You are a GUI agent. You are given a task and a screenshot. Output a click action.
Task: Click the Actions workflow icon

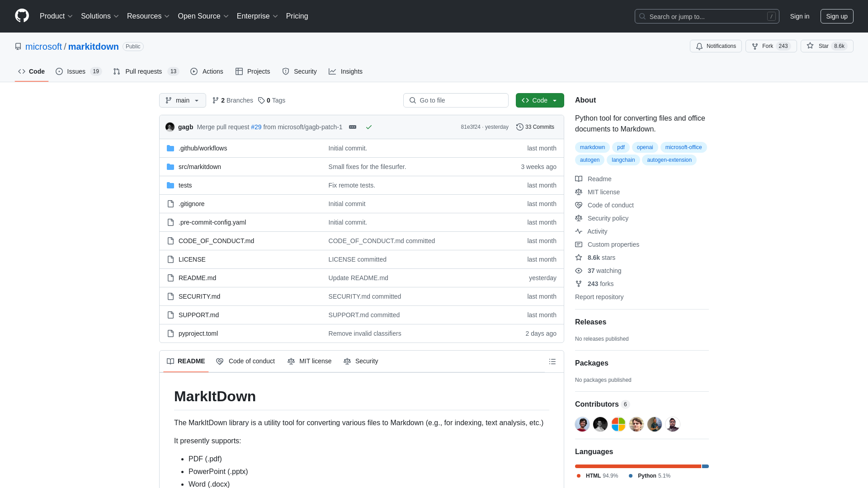point(194,71)
